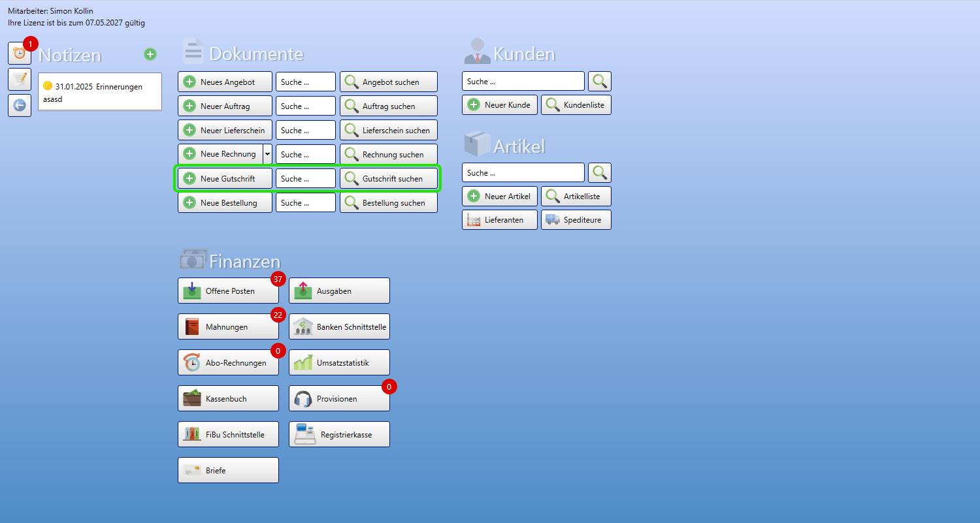
Task: Click the blue back arrow icon
Action: (x=19, y=105)
